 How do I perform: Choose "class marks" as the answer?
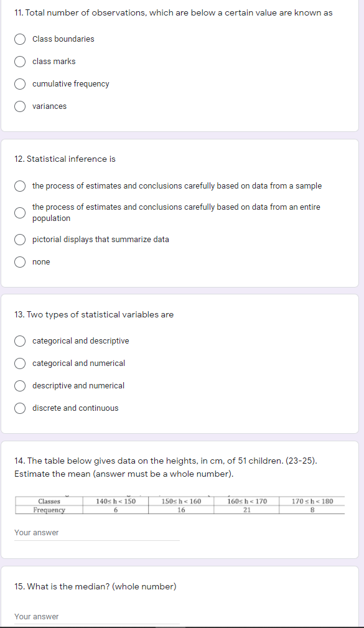click(19, 61)
